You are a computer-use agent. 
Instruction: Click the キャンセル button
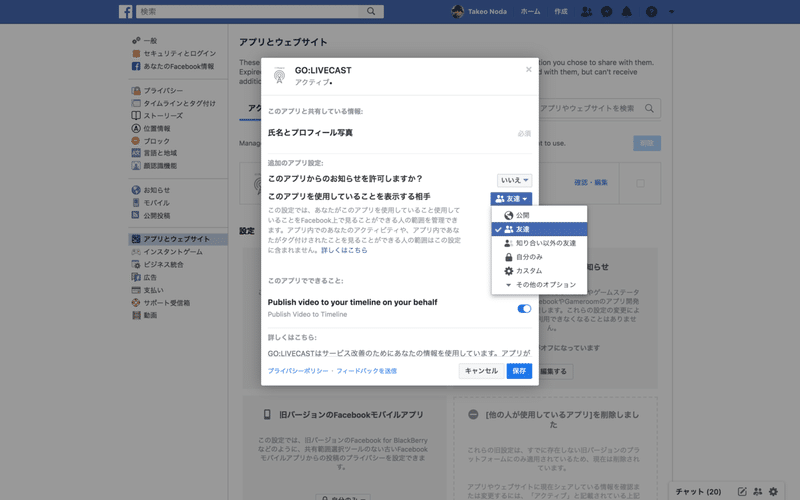(481, 371)
